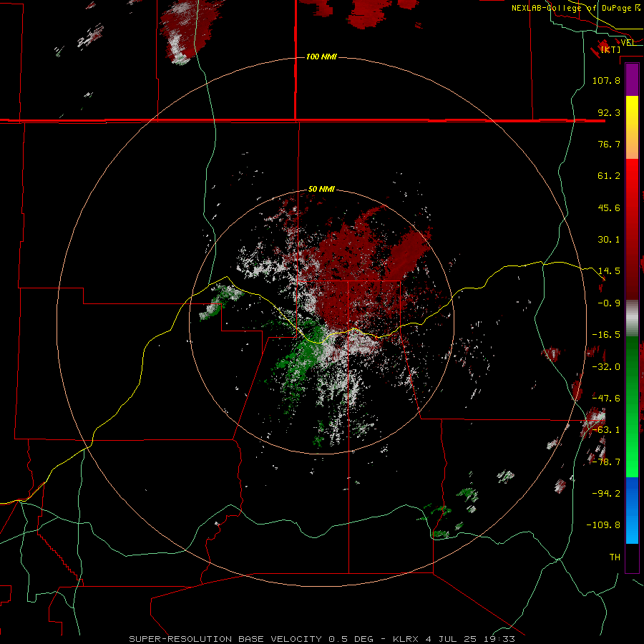
Task: Click the -94.2 velocity scale value
Action: coord(606,494)
